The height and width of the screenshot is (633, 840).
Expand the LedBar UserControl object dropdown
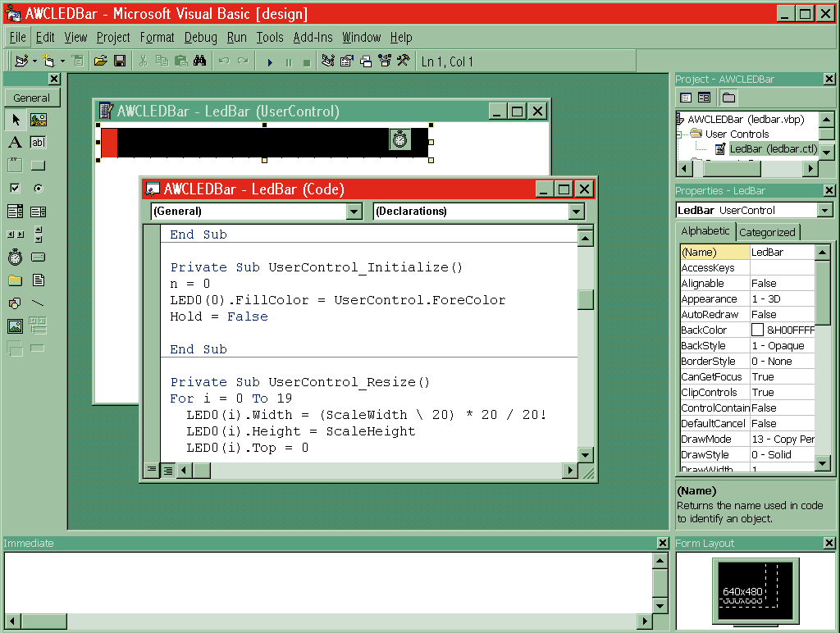tap(824, 211)
